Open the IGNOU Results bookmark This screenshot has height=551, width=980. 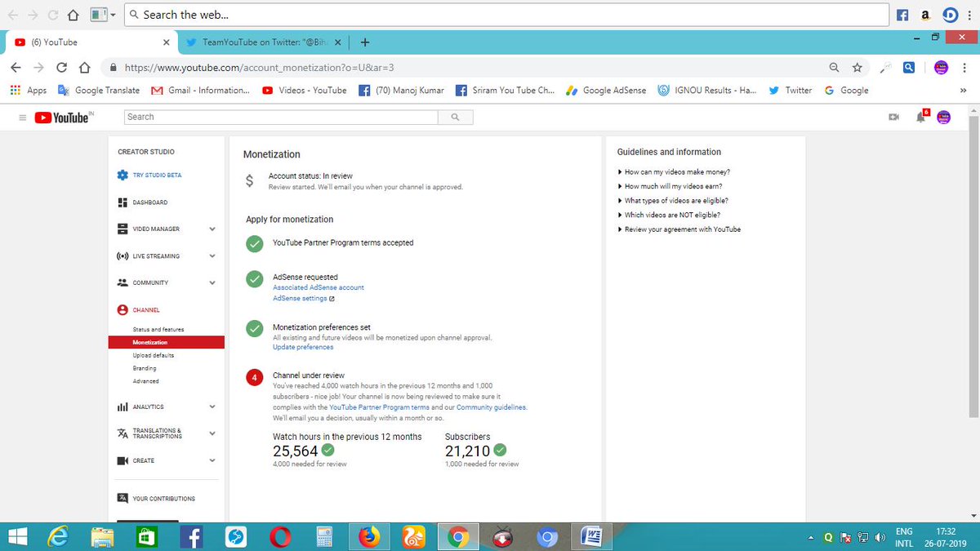[707, 91]
